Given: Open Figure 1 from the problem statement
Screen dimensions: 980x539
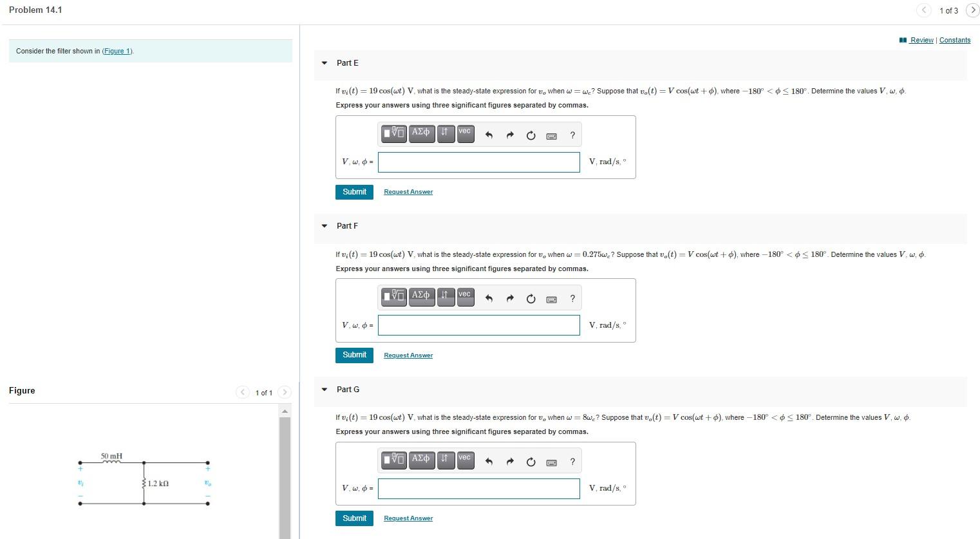Looking at the screenshot, I should click(x=117, y=51).
